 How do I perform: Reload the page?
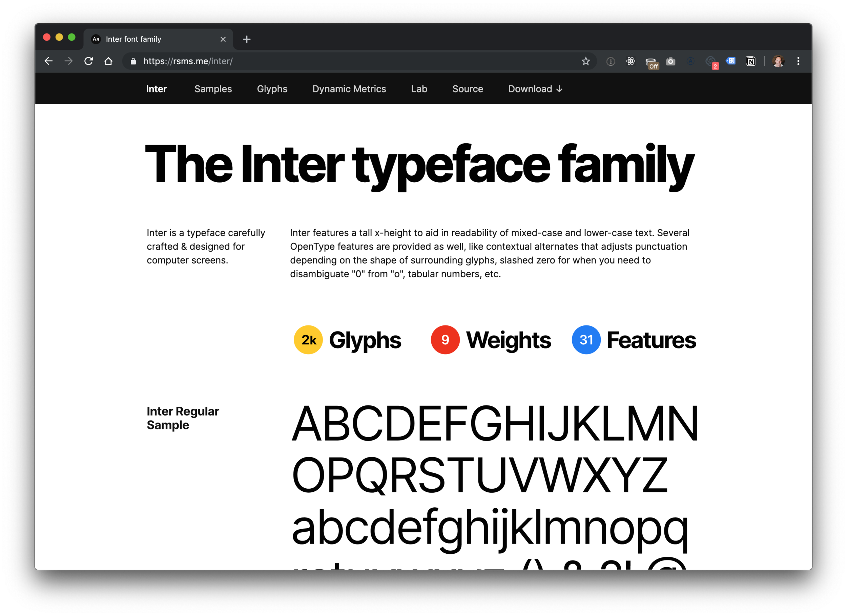(88, 61)
